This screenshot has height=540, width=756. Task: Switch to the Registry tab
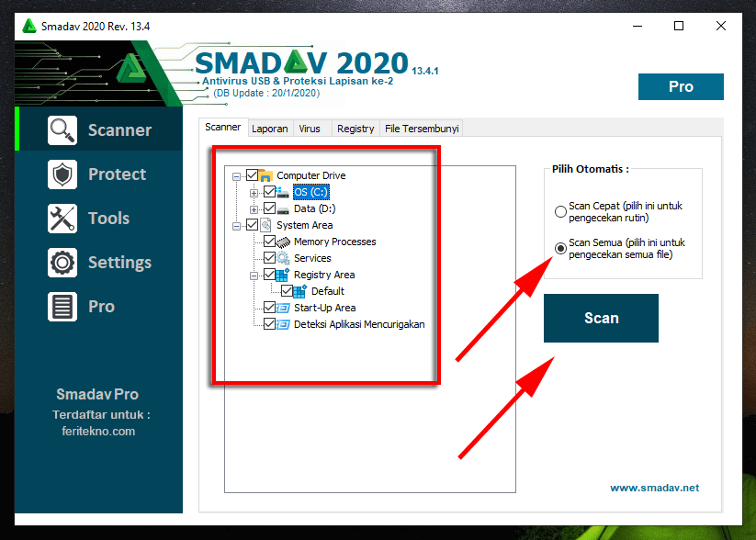[x=355, y=129]
